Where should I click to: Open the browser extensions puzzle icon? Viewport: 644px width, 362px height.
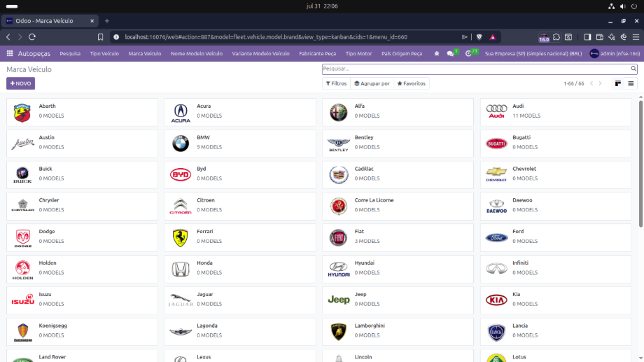(556, 37)
